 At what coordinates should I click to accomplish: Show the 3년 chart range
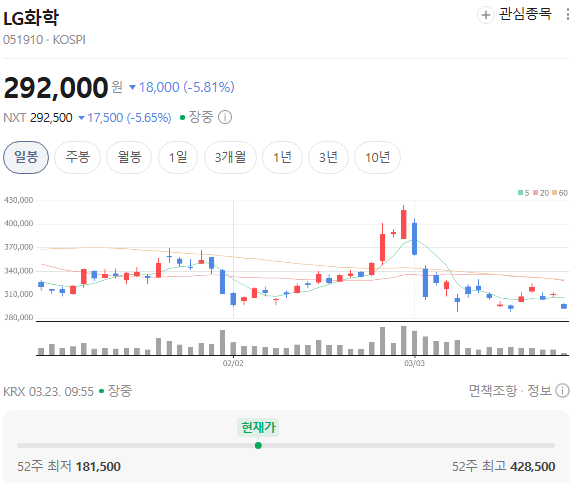(328, 157)
